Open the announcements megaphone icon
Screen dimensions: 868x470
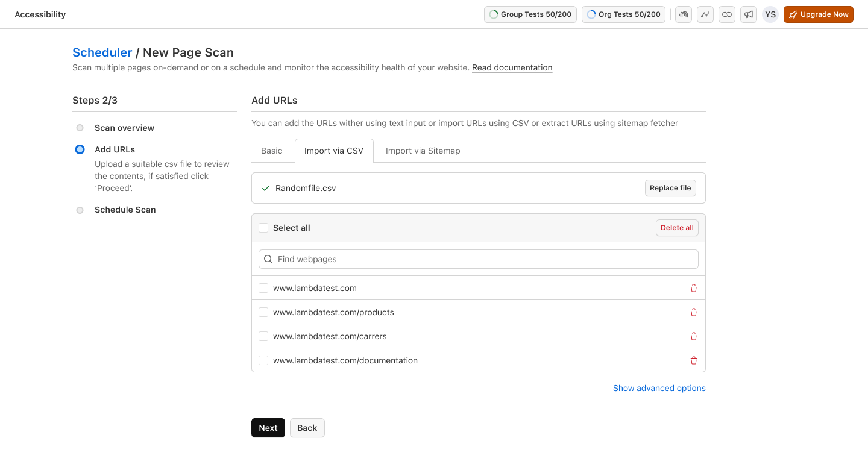[x=748, y=14]
